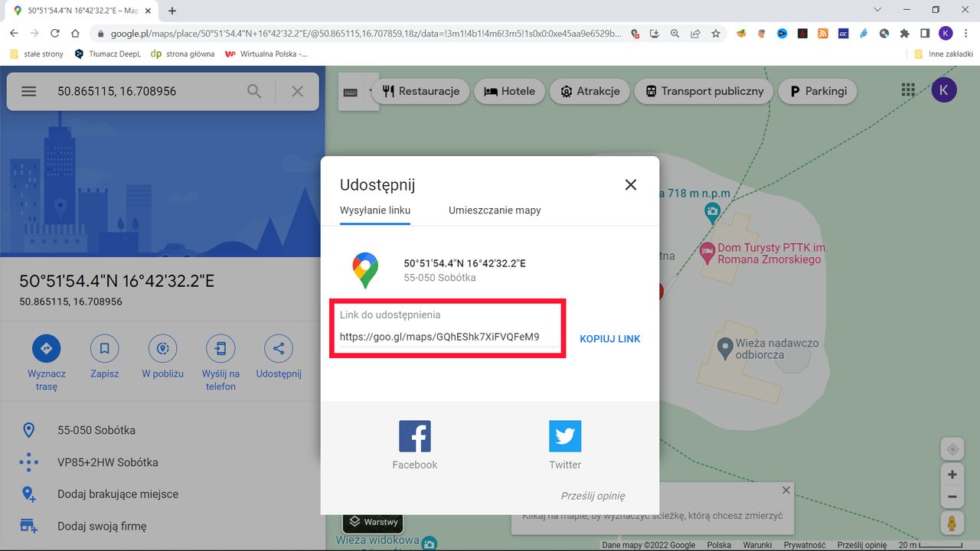Screen dimensions: 980x551
Task: Select the Wysyłanie linku tab
Action: [x=374, y=210]
